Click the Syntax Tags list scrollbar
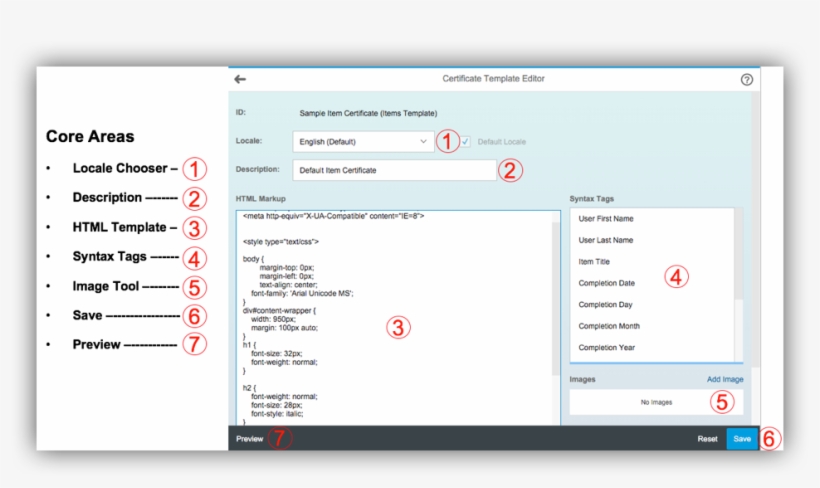Image resolution: width=820 pixels, height=488 pixels. pos(738,254)
